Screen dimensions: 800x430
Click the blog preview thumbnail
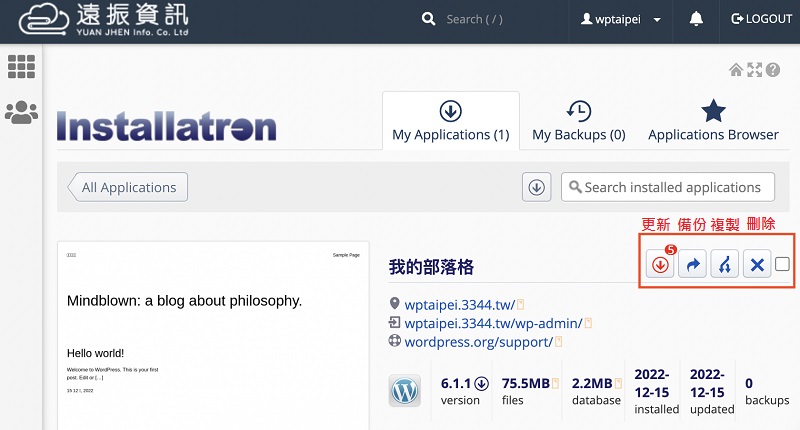(x=213, y=336)
